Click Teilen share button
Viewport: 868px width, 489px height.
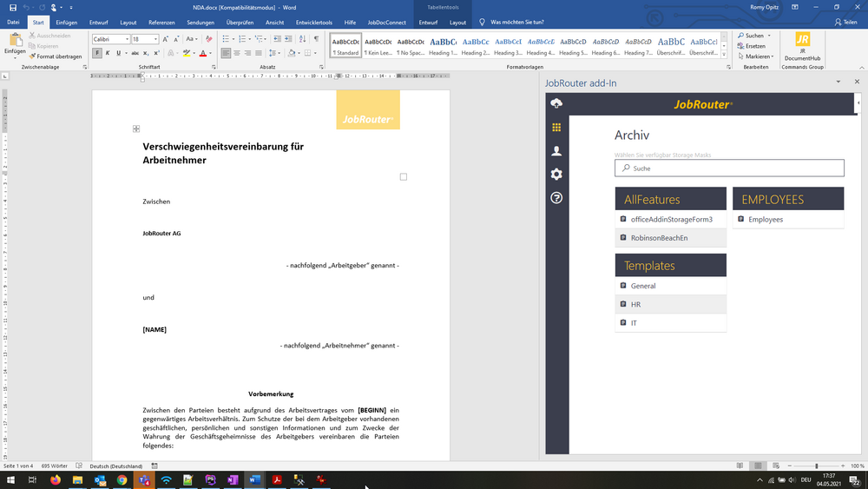(x=845, y=23)
